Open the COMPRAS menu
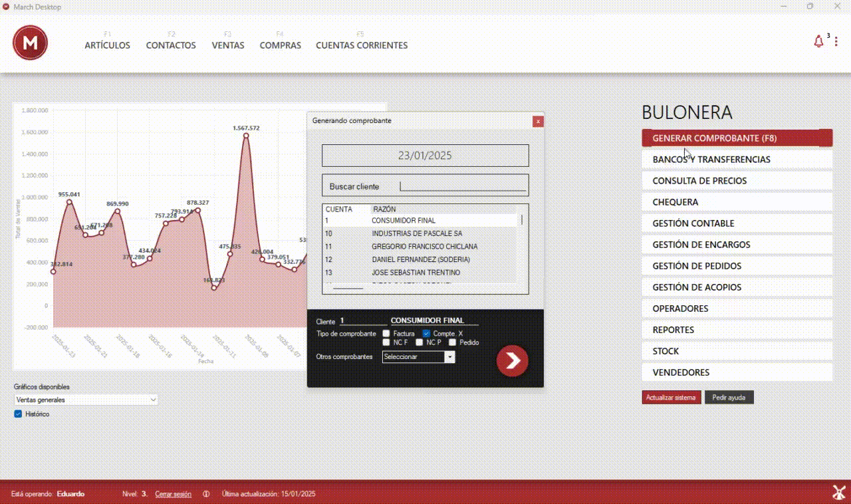The image size is (851, 504). [281, 45]
